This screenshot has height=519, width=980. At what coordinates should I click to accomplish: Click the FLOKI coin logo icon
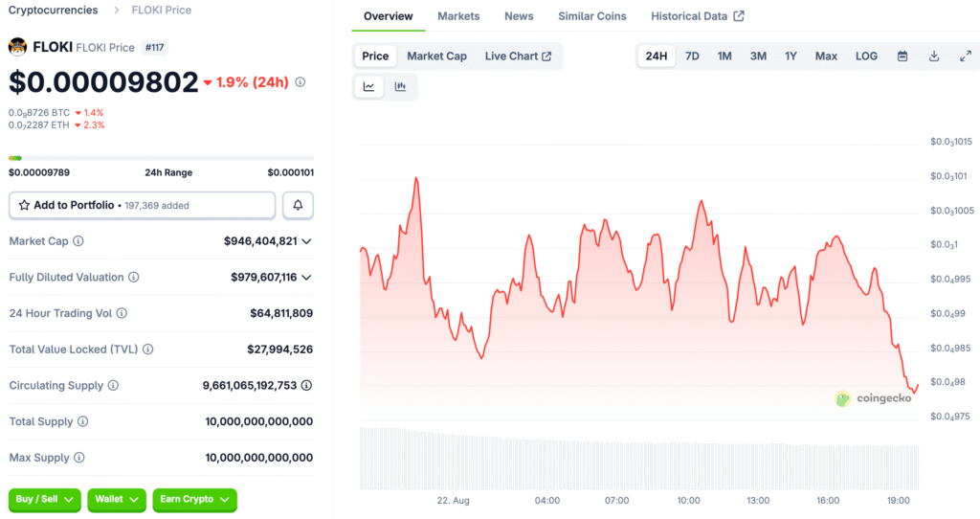[x=17, y=47]
